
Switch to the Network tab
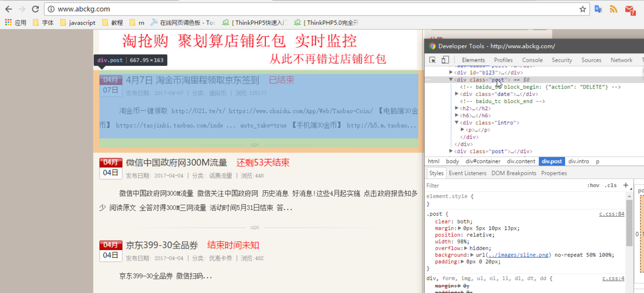(622, 60)
